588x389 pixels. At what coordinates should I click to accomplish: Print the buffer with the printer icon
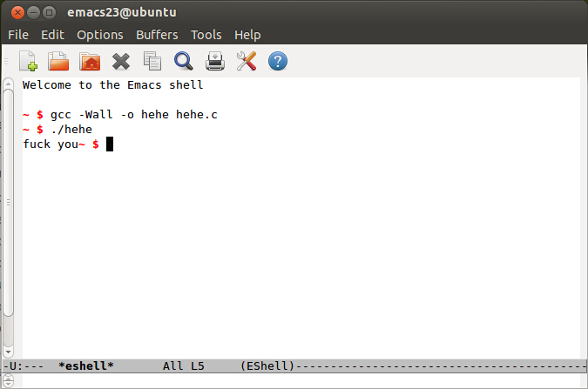click(x=215, y=61)
